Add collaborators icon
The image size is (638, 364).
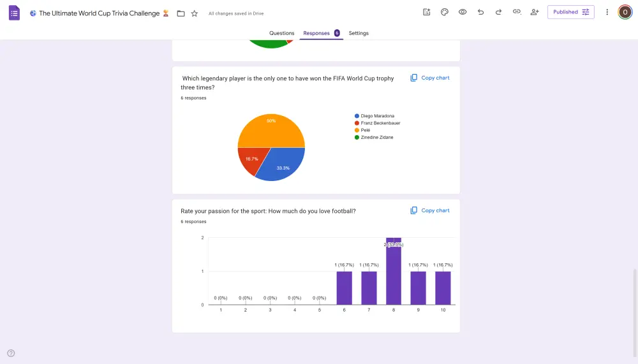[535, 12]
